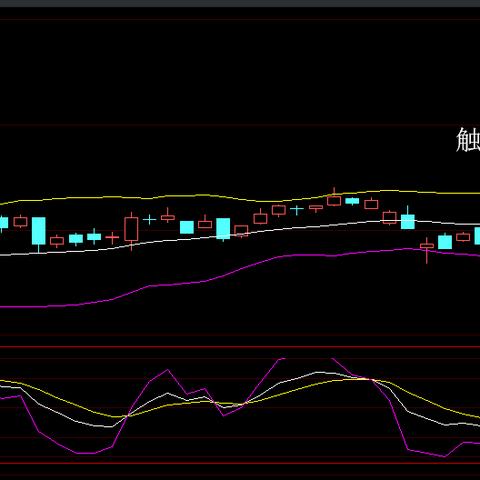The height and width of the screenshot is (480, 480).
Task: Select the yellow oscillator line in lower panel
Action: (x=240, y=398)
